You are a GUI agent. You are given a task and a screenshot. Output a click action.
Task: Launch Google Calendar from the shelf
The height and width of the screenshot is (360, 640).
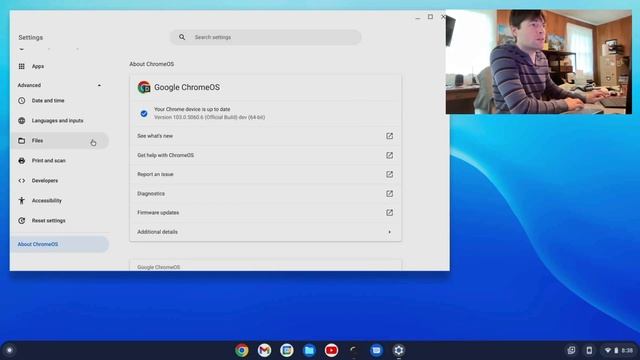(x=287, y=350)
